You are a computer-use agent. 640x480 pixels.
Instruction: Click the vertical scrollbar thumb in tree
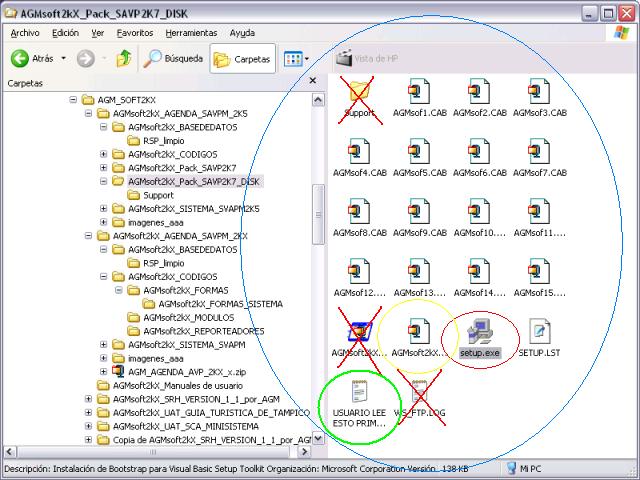pyautogui.click(x=318, y=214)
